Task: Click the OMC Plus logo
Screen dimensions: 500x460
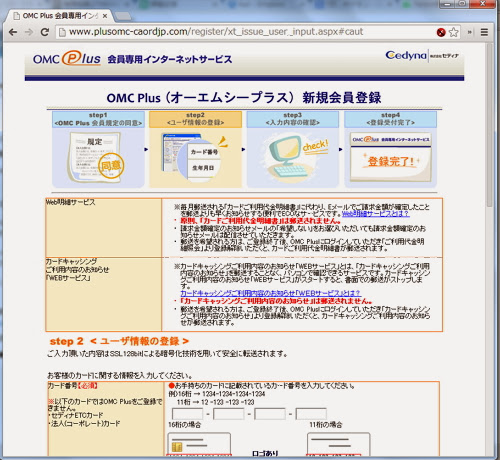Action: [67, 59]
